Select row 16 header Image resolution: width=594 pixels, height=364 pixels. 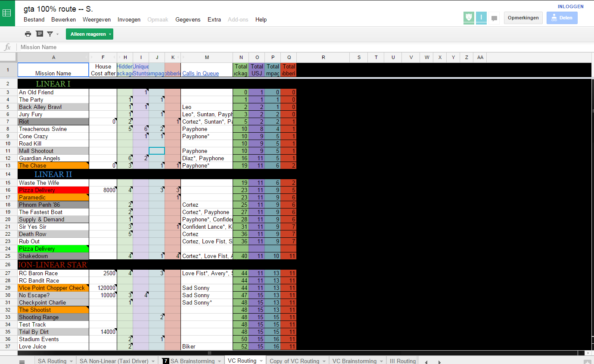9,190
